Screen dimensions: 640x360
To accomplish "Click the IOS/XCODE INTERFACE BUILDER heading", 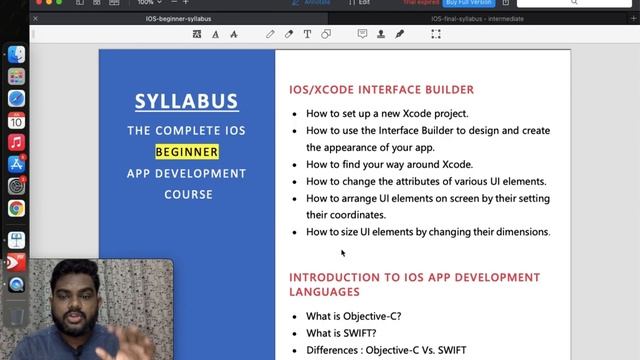I will click(382, 90).
